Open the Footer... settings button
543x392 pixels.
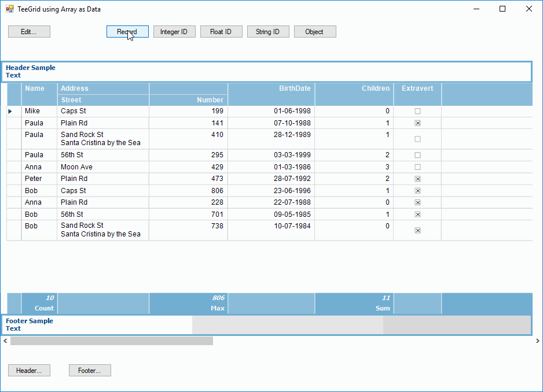[x=90, y=371]
